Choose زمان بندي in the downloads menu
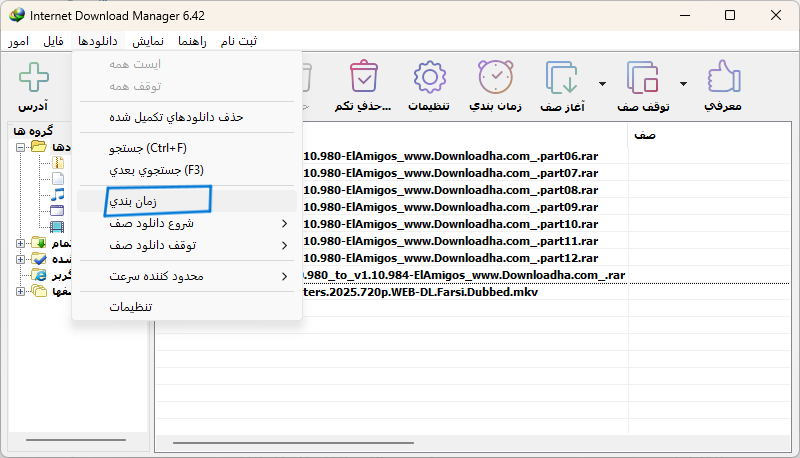The width and height of the screenshot is (800, 458). [187, 201]
